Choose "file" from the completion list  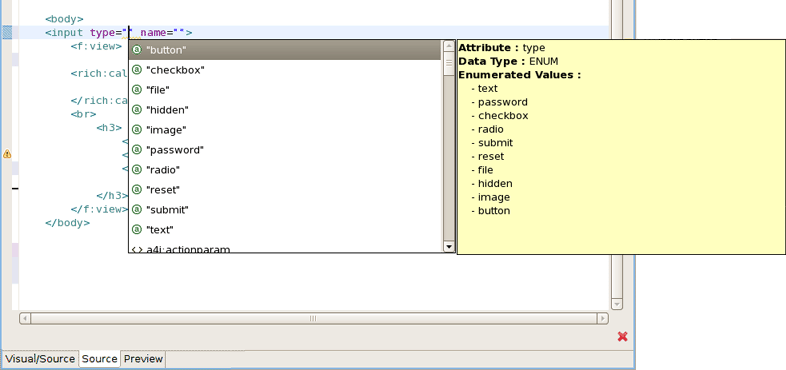click(x=285, y=90)
